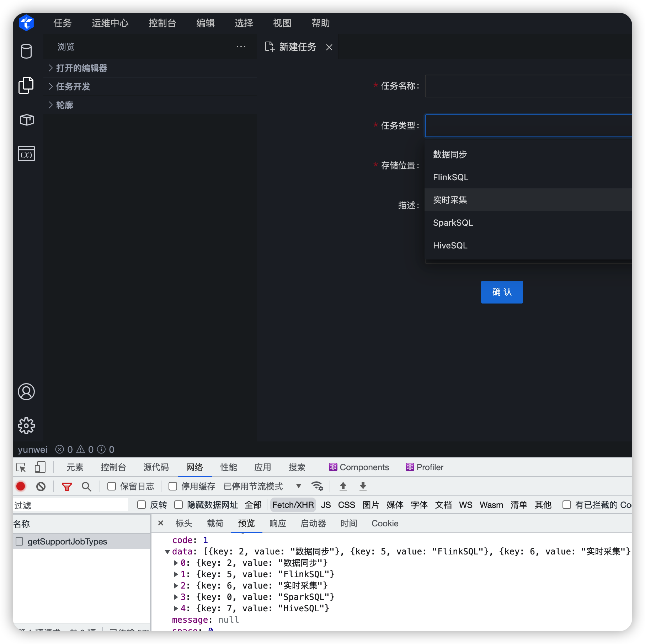Open the 运维中心 menu
The image size is (645, 644).
click(x=110, y=23)
